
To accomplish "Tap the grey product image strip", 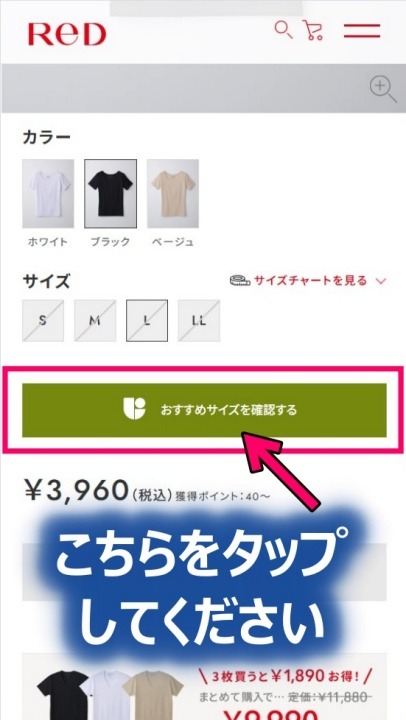I will coord(203,88).
